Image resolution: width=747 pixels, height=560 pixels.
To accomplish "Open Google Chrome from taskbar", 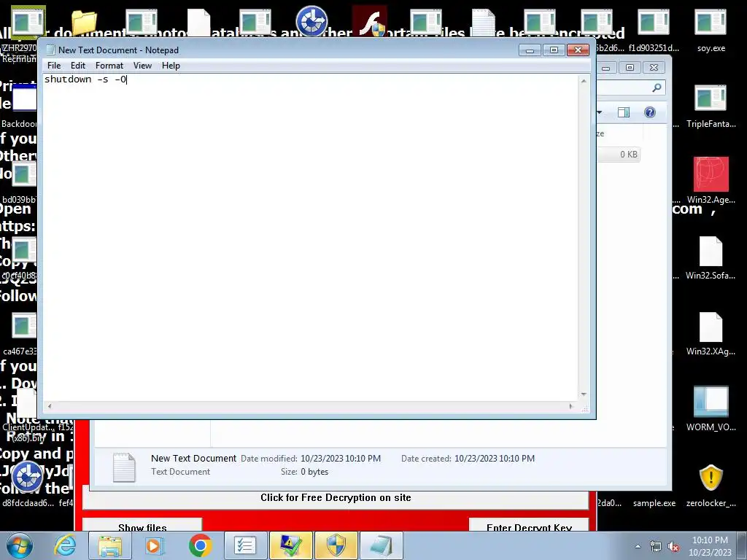I will click(x=200, y=545).
